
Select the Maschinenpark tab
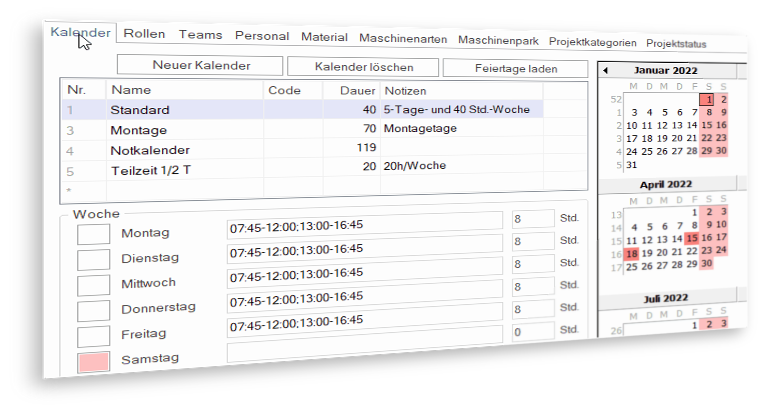tap(498, 41)
